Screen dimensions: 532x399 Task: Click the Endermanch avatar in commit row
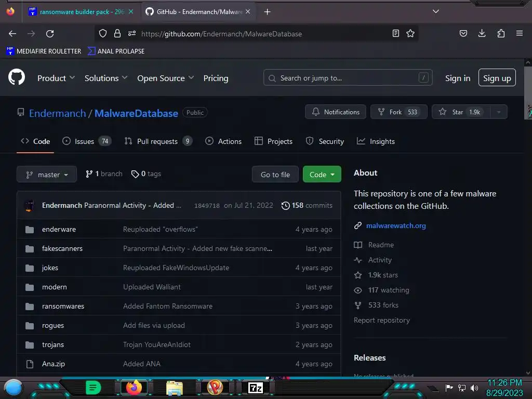click(x=30, y=206)
